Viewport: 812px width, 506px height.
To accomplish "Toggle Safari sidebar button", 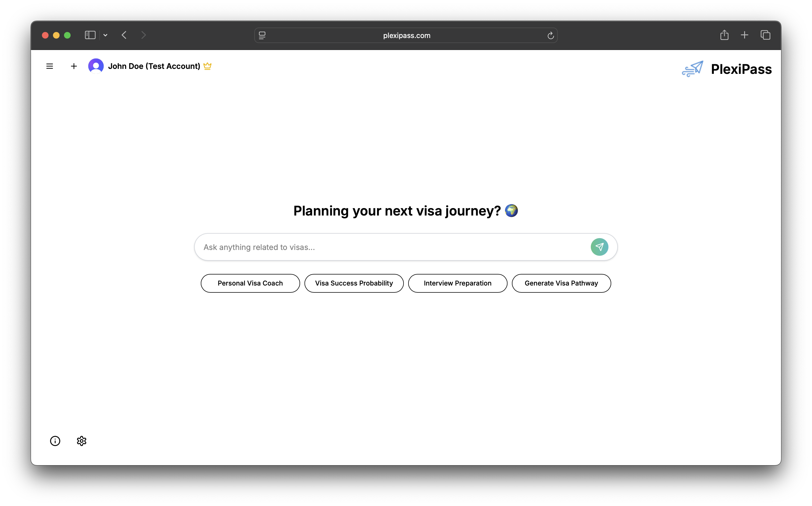I will [x=90, y=35].
